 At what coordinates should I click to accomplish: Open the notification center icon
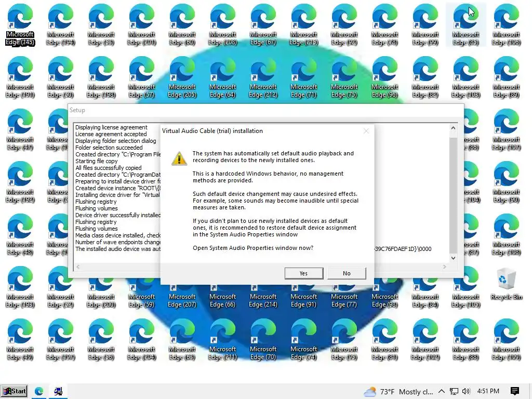[x=515, y=391]
